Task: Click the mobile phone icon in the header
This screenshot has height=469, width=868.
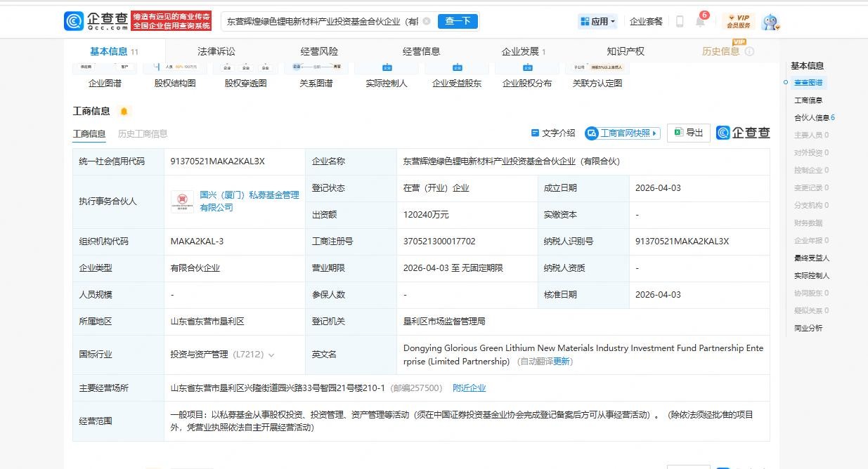Action: [x=680, y=21]
